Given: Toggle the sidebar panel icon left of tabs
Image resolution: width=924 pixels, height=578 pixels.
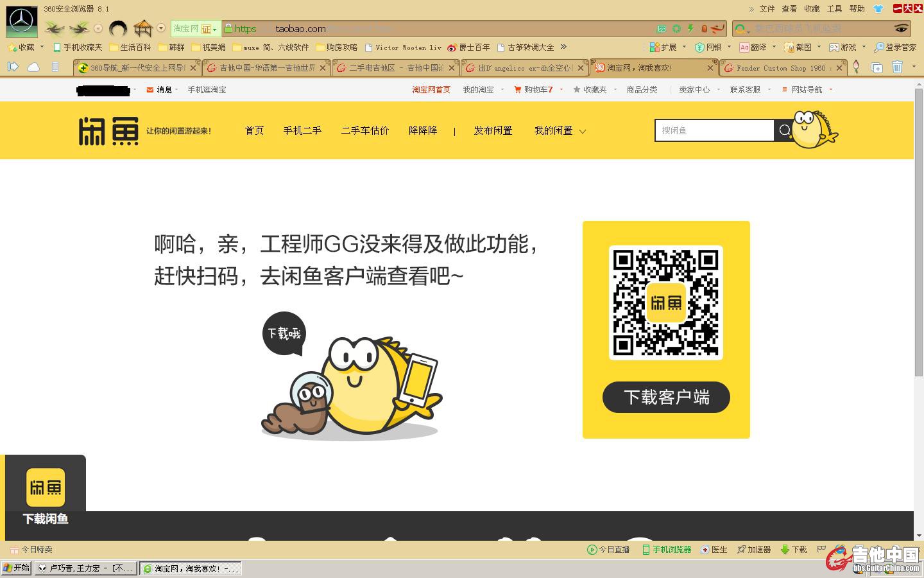Looking at the screenshot, I should [x=12, y=67].
